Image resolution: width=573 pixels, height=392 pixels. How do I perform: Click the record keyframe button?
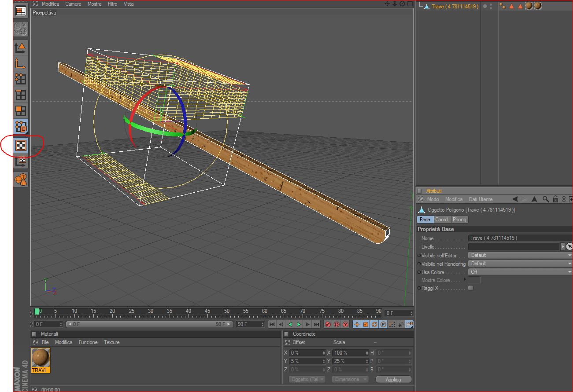(328, 324)
